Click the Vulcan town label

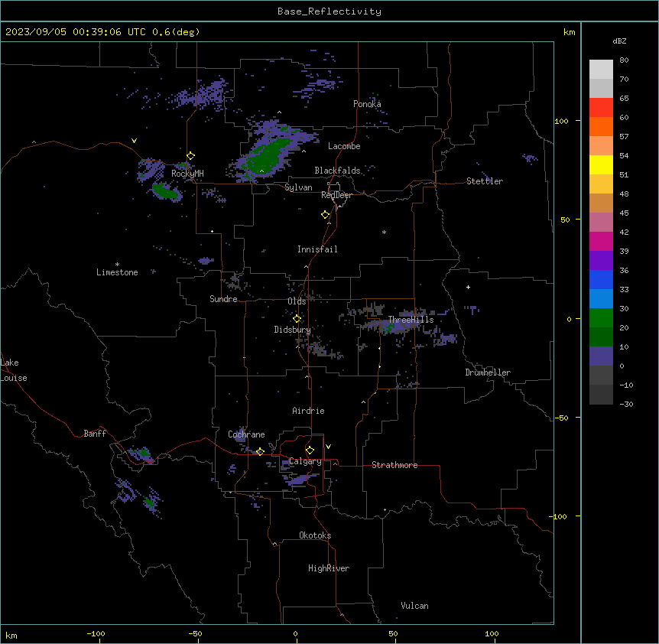click(414, 606)
